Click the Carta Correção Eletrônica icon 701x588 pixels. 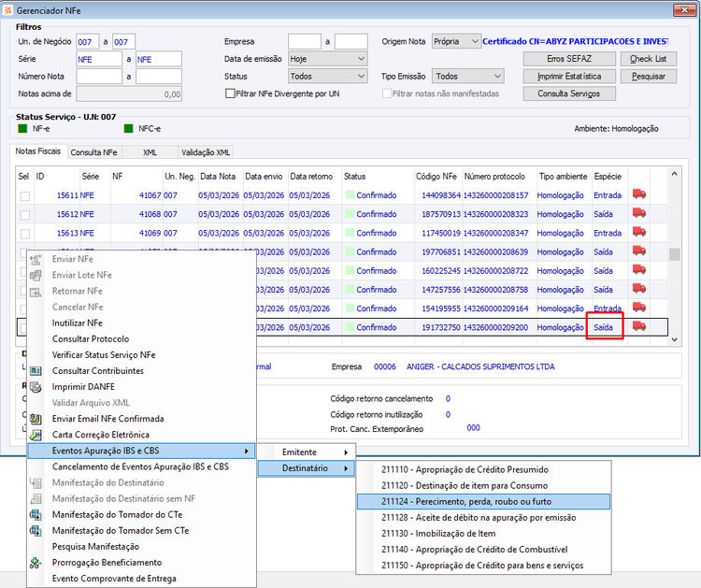[36, 435]
